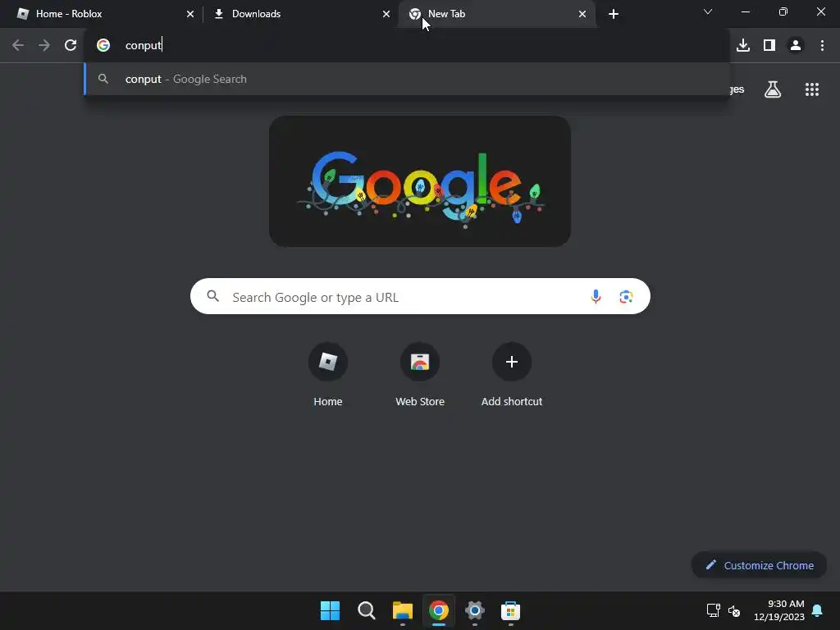Screen dimensions: 840x630
Task: Open a new tab with the plus button
Action: pos(614,14)
